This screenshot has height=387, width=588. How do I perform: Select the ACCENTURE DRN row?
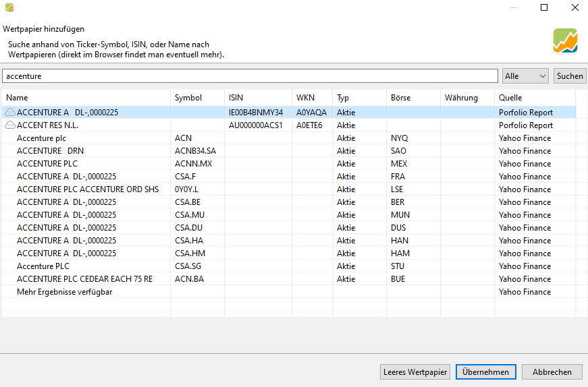click(289, 150)
